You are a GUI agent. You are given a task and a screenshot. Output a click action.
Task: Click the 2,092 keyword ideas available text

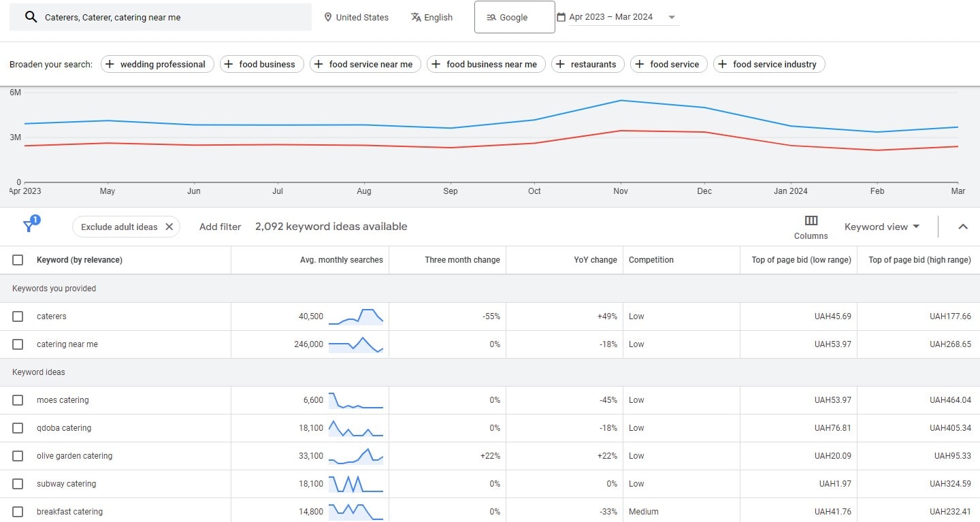331,227
